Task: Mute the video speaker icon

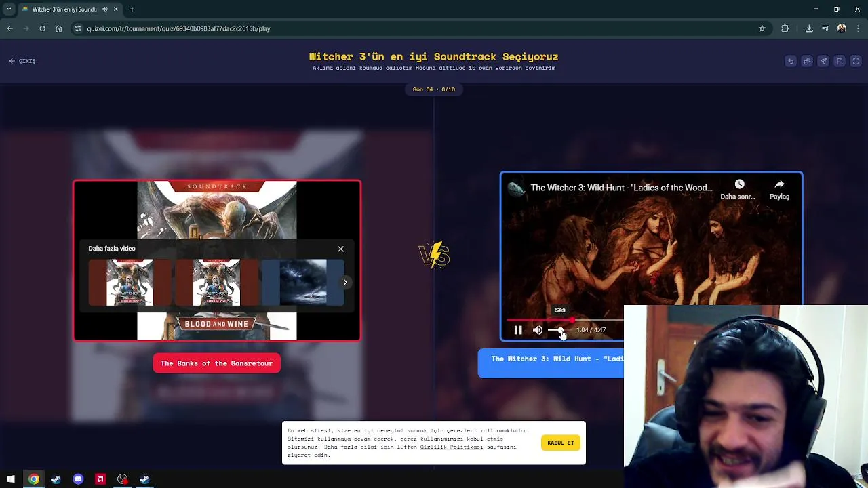Action: coord(538,330)
